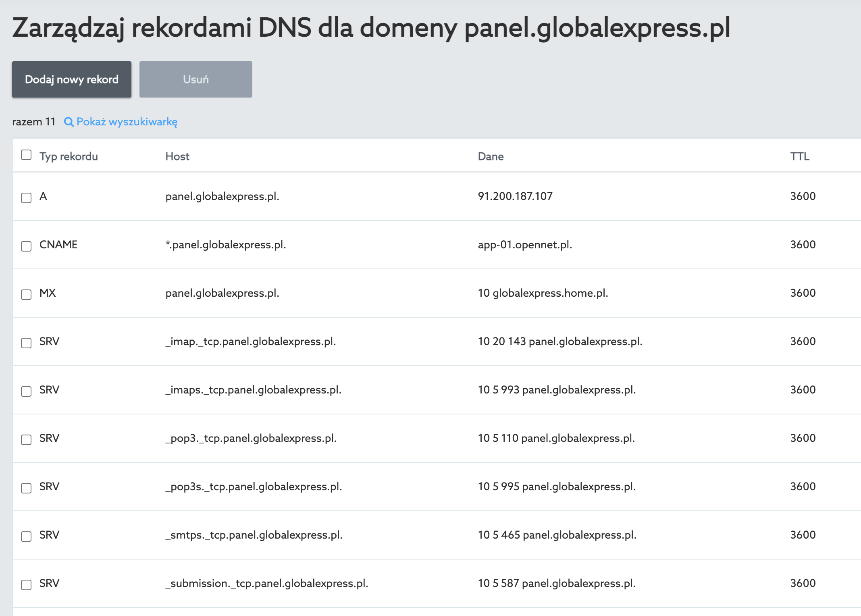This screenshot has width=861, height=616.
Task: Click the page heading for panel.globalexpress.pl
Action: click(371, 28)
